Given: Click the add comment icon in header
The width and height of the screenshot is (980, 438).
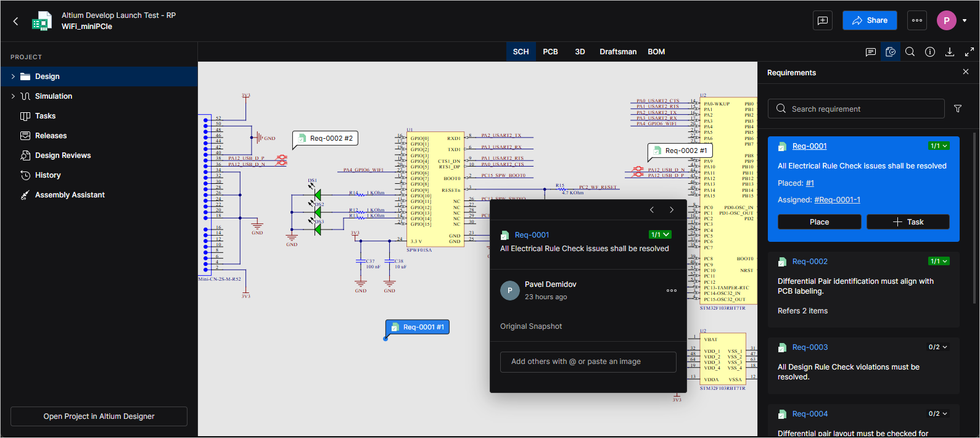Looking at the screenshot, I should [x=822, y=20].
